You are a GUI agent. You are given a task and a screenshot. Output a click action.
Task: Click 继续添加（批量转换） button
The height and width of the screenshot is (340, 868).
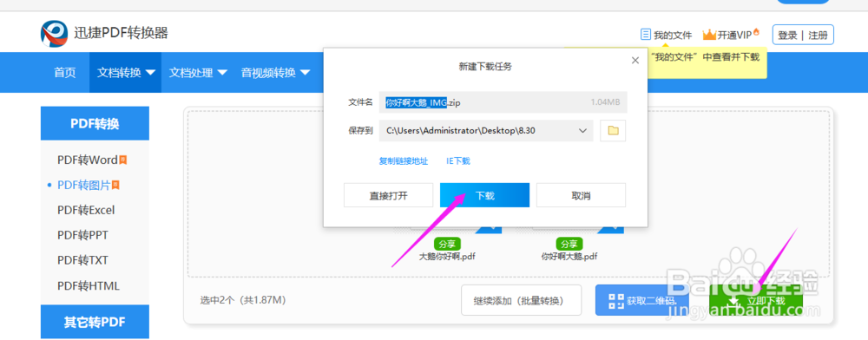(521, 301)
